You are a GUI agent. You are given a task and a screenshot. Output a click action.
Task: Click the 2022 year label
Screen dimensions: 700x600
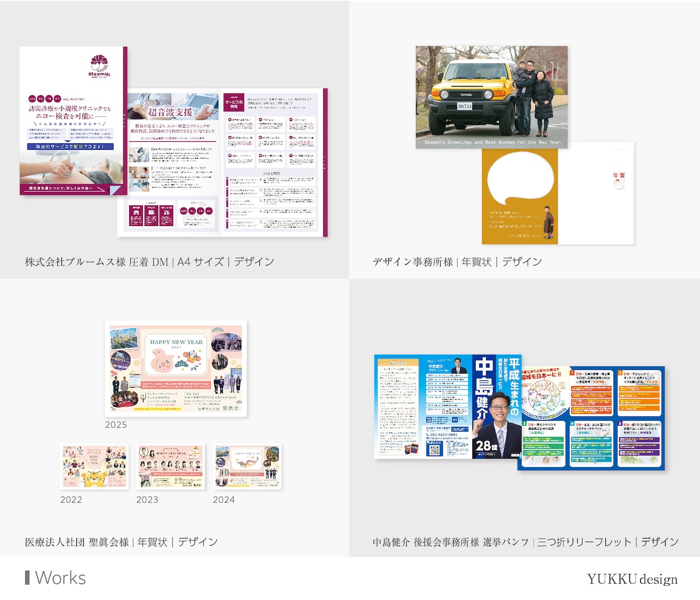click(x=71, y=500)
